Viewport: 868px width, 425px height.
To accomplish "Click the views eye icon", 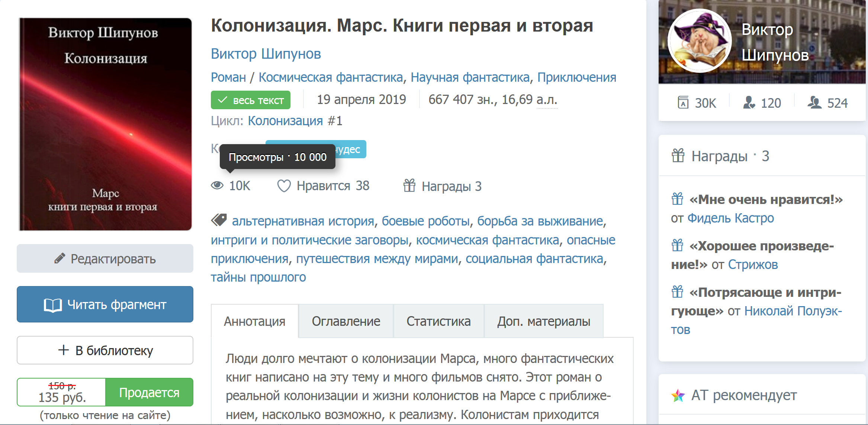I will tap(217, 185).
